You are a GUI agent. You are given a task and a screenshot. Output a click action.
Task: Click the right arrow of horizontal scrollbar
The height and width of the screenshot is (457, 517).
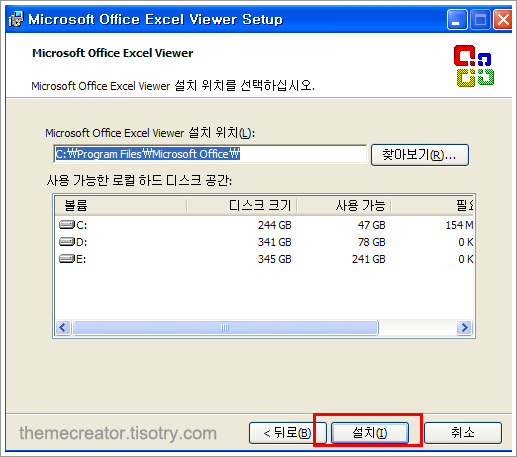click(464, 328)
